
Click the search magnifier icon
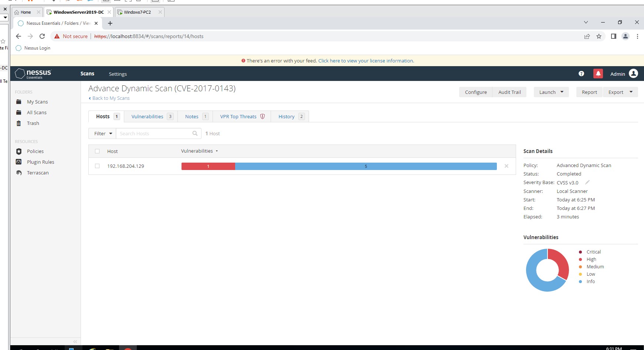click(195, 133)
